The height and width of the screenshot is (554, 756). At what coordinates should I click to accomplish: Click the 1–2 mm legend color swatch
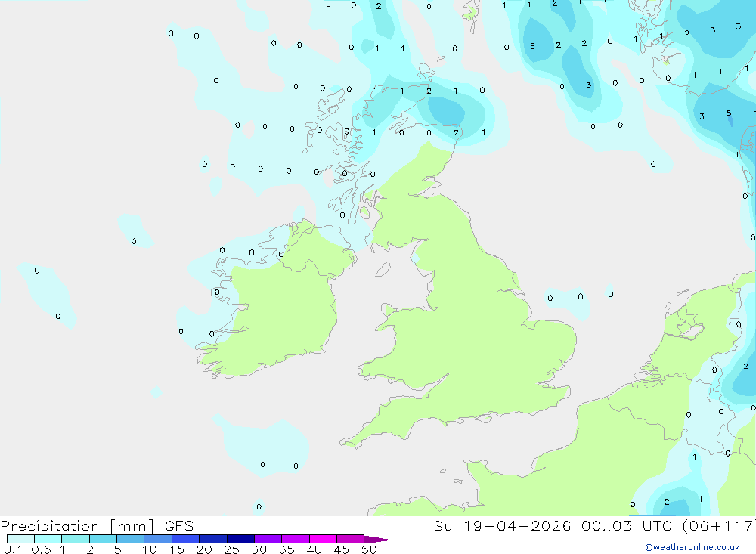(x=75, y=539)
